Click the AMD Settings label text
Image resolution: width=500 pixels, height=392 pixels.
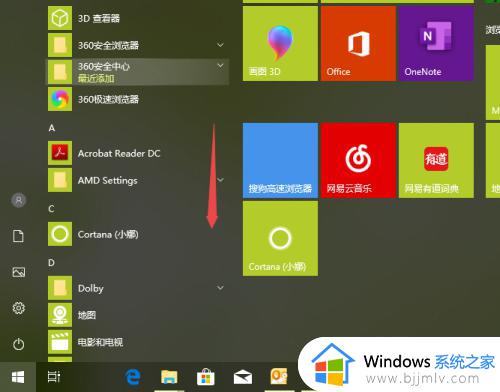point(108,181)
